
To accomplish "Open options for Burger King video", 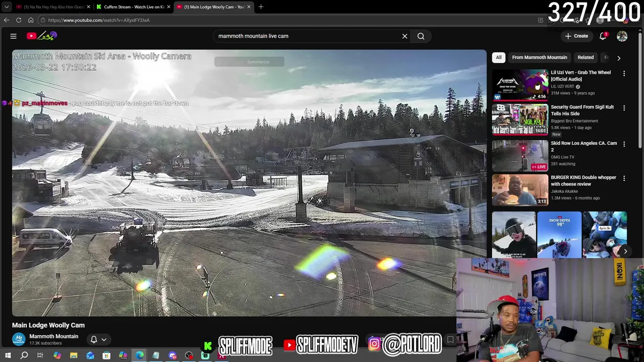I will tap(624, 178).
